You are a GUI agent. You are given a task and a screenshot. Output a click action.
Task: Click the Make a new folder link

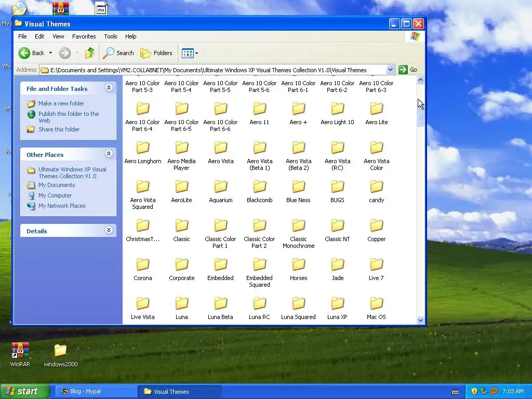click(61, 103)
